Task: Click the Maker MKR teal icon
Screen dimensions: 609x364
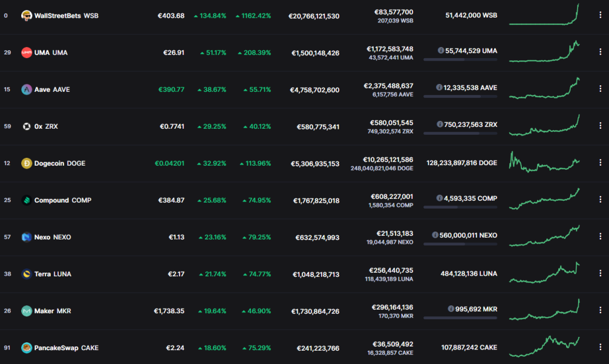Action: point(27,311)
